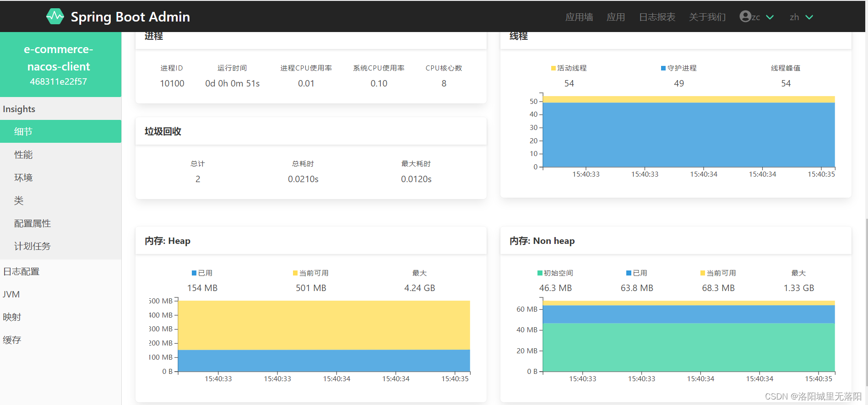This screenshot has height=405, width=868.
Task: Collapse the Insights sidebar section
Action: (x=60, y=109)
